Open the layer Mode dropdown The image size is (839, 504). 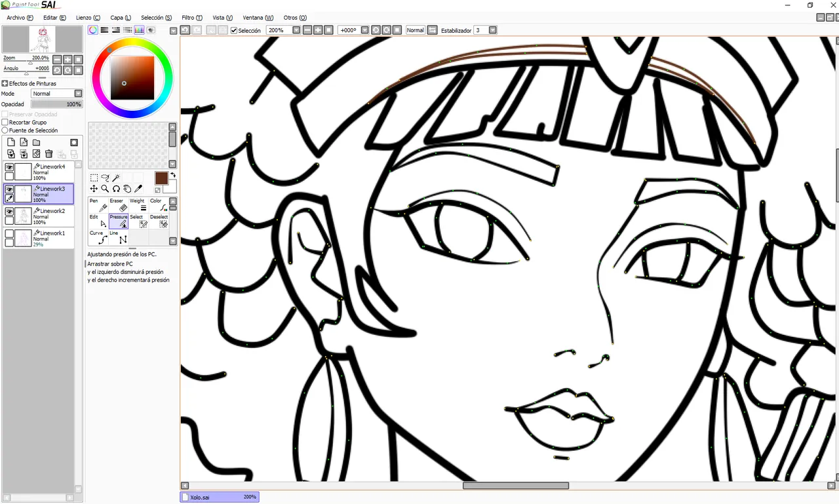78,94
